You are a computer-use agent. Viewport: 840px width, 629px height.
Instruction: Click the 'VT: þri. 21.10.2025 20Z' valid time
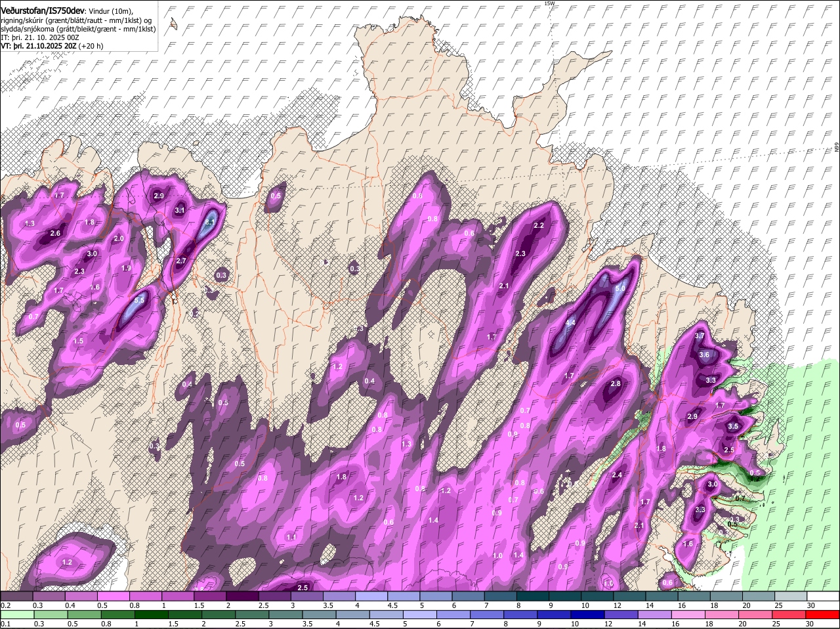coord(38,46)
